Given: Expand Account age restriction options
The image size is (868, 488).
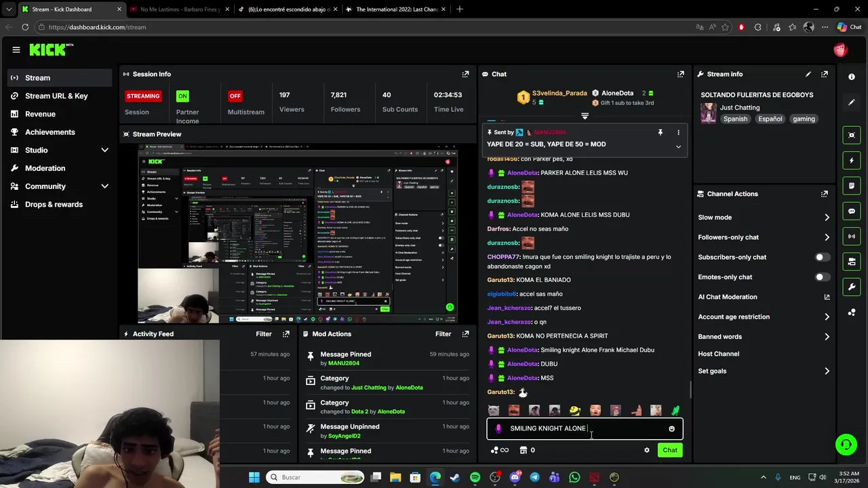Looking at the screenshot, I should point(827,317).
